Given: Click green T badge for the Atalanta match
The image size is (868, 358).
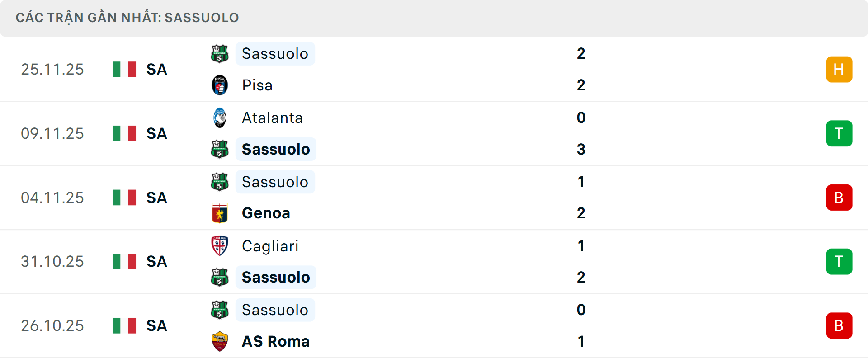Looking at the screenshot, I should pyautogui.click(x=839, y=133).
